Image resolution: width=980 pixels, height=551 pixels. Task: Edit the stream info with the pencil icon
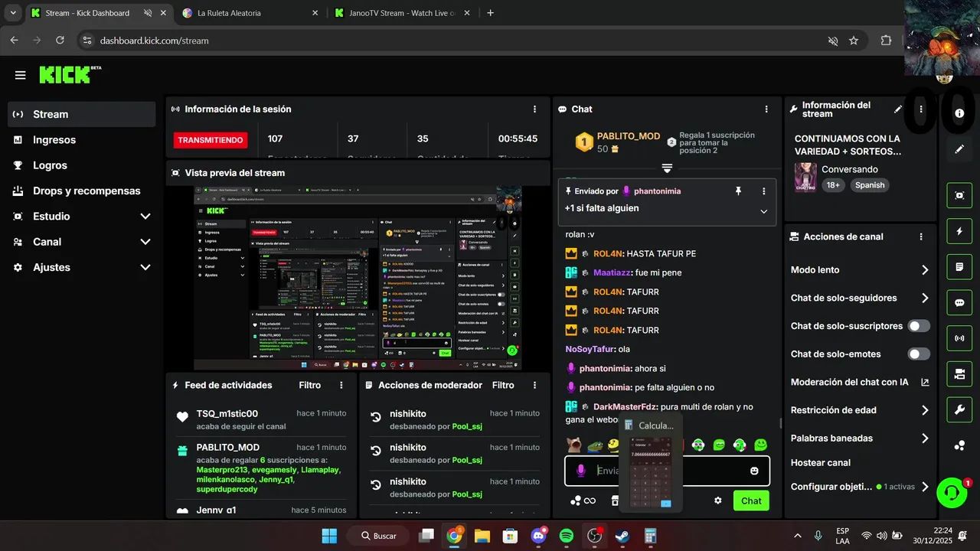click(x=898, y=109)
